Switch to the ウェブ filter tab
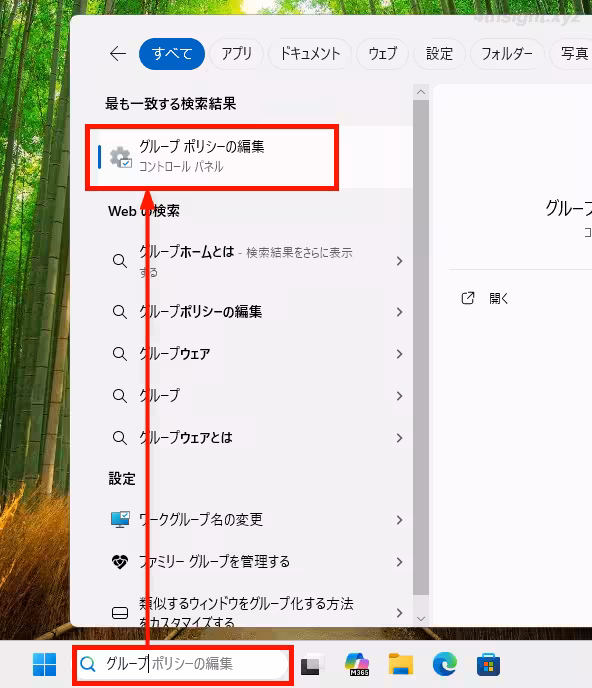The height and width of the screenshot is (688, 592). (x=382, y=54)
